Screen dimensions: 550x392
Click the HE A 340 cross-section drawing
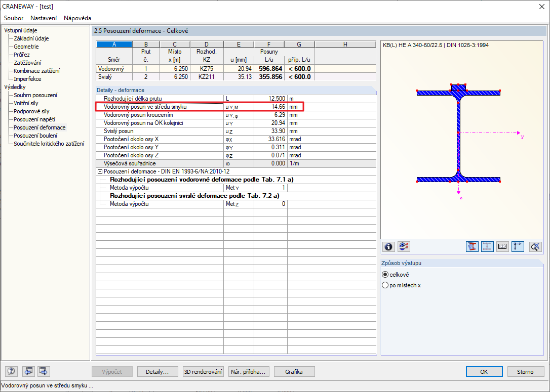[458, 133]
